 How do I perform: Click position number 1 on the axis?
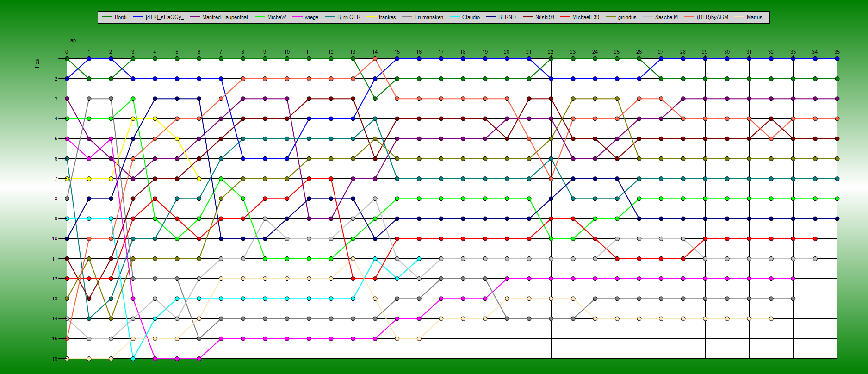56,59
